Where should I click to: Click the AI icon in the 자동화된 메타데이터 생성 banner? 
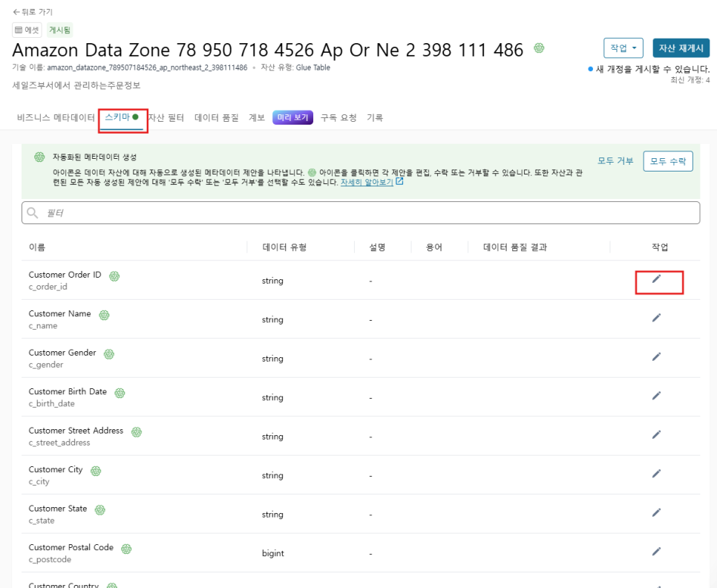(39, 157)
